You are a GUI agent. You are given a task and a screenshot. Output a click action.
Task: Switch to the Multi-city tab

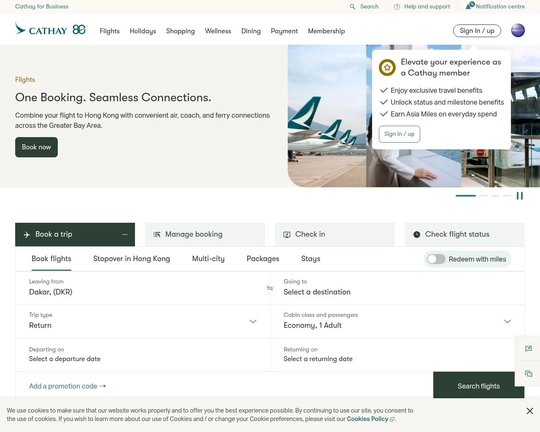[208, 259]
